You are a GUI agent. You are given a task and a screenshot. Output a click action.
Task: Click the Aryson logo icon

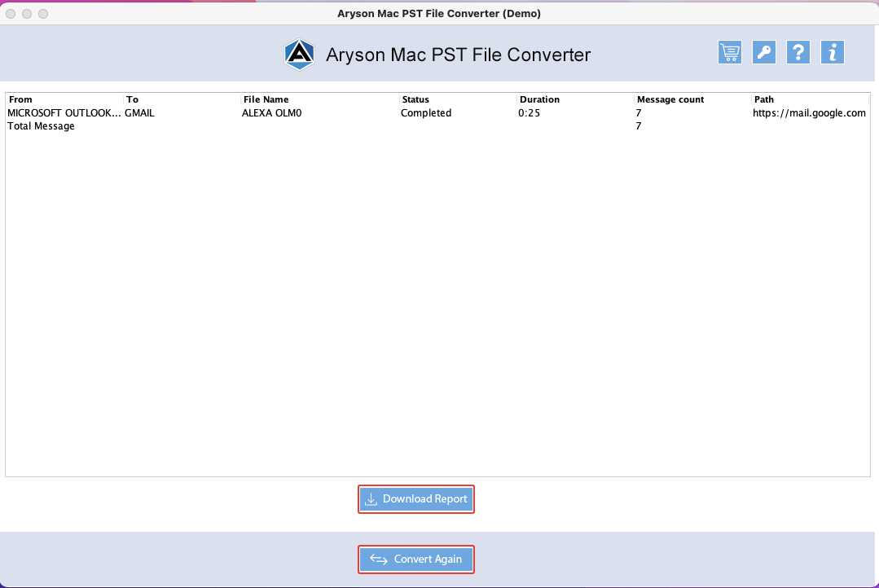[299, 55]
